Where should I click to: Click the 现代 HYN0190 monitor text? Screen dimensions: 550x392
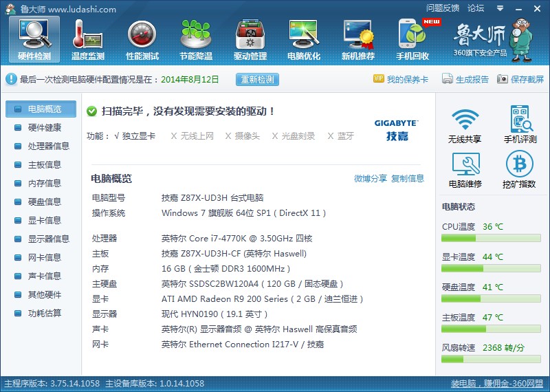point(214,314)
